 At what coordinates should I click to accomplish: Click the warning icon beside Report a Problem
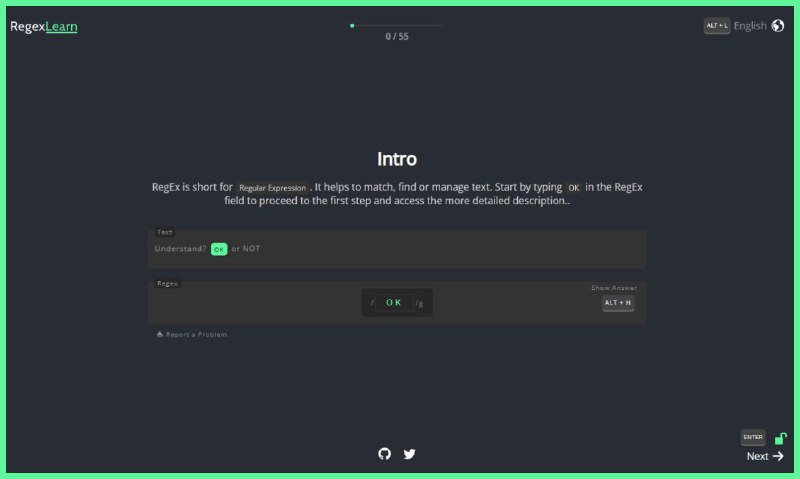(x=160, y=334)
